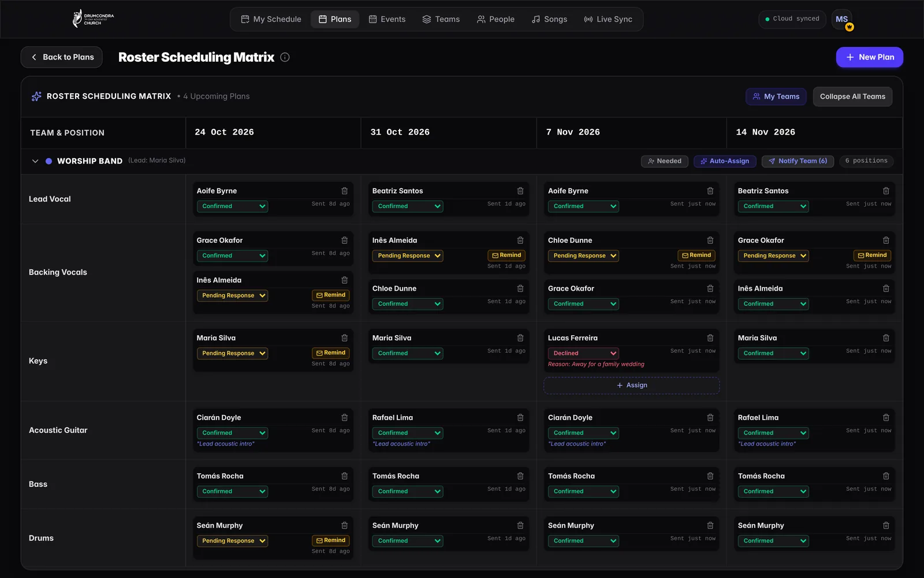Screen dimensions: 924x578
Task: Click the Cloud synced status indicator
Action: (792, 19)
